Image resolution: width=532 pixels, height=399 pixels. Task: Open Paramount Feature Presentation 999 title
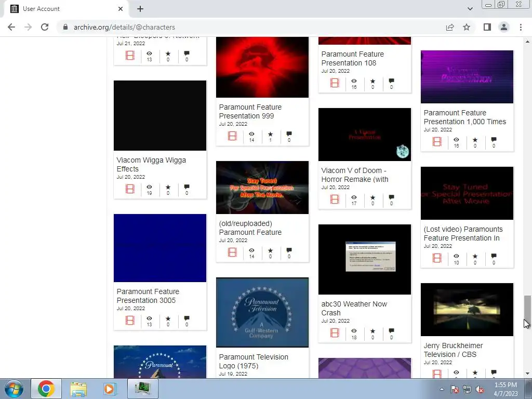click(x=250, y=111)
